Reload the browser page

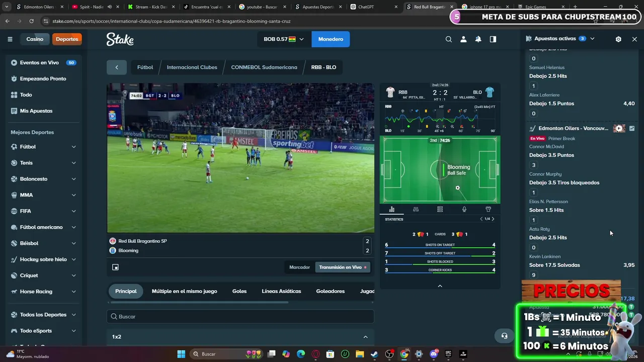pyautogui.click(x=31, y=21)
